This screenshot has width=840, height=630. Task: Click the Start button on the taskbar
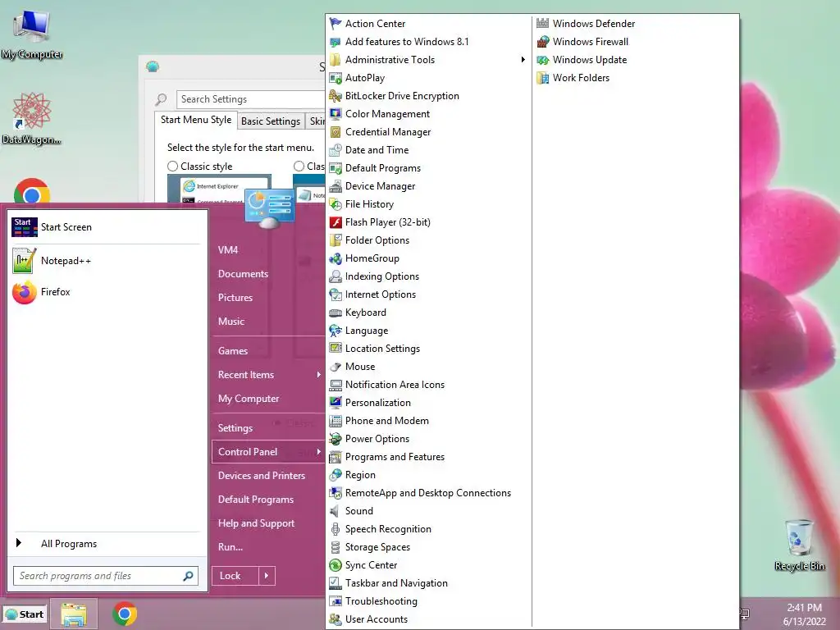pyautogui.click(x=25, y=614)
